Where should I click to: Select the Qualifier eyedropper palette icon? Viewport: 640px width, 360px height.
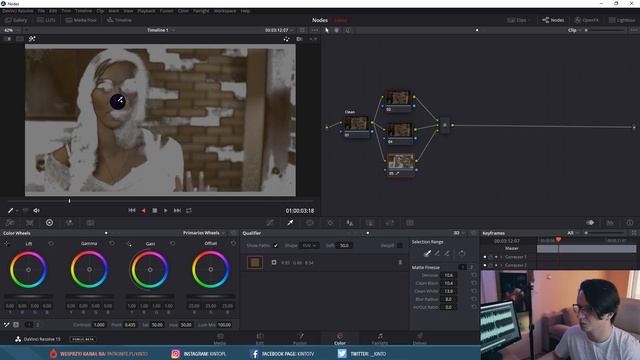point(290,223)
